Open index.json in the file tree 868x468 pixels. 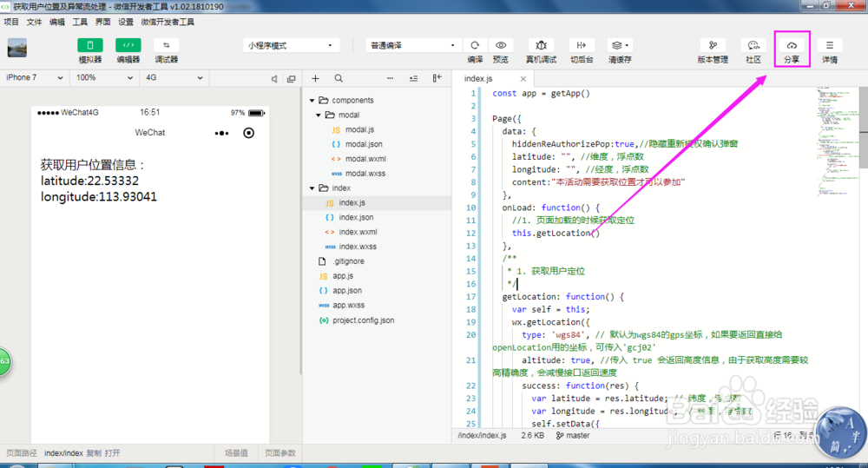coord(355,218)
